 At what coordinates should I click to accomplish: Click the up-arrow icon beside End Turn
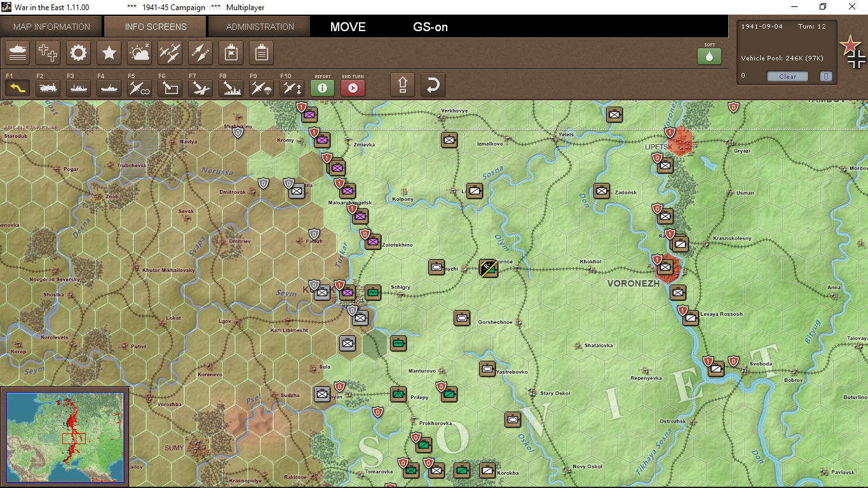402,85
